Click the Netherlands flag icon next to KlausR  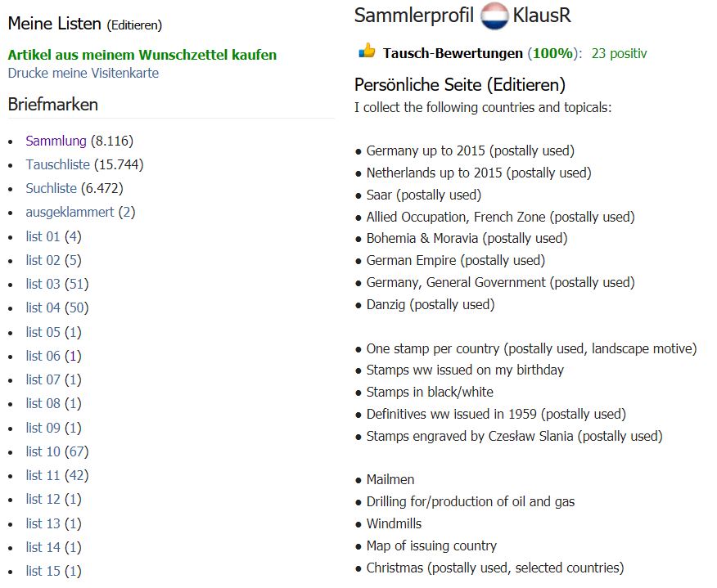tap(494, 16)
